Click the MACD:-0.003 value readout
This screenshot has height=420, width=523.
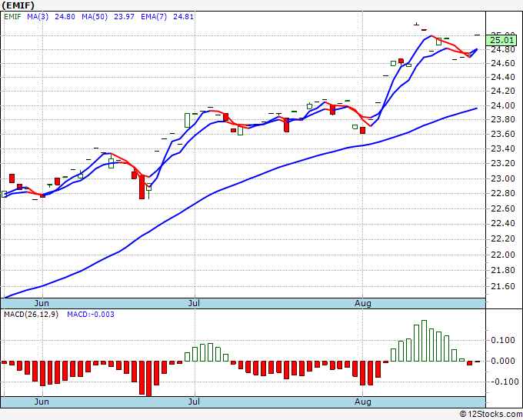91,315
